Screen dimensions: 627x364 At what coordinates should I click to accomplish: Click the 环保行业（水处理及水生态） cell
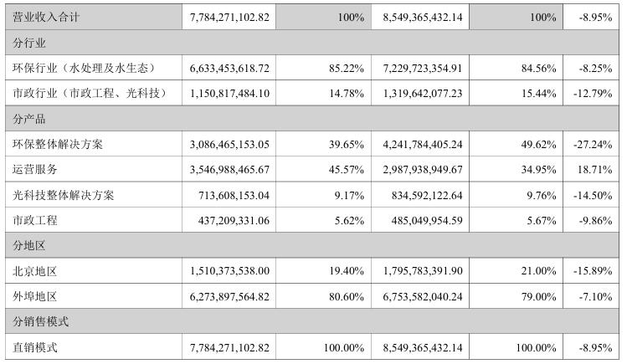click(x=85, y=68)
